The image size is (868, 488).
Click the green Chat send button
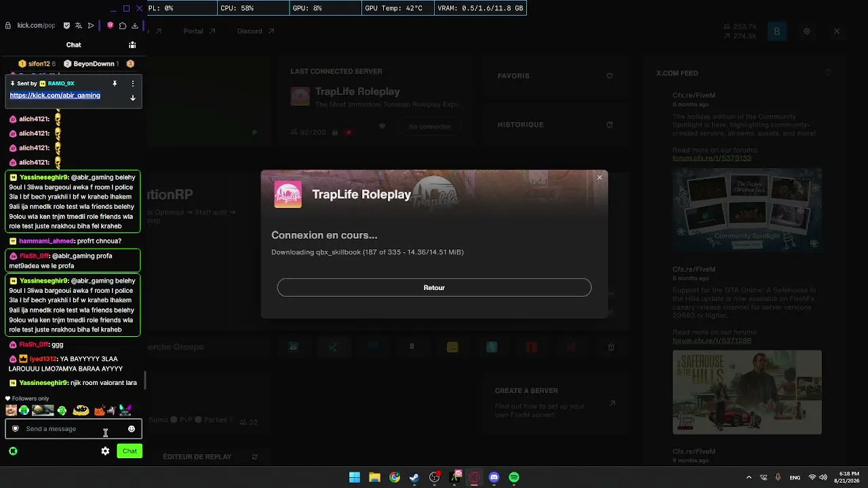[130, 451]
